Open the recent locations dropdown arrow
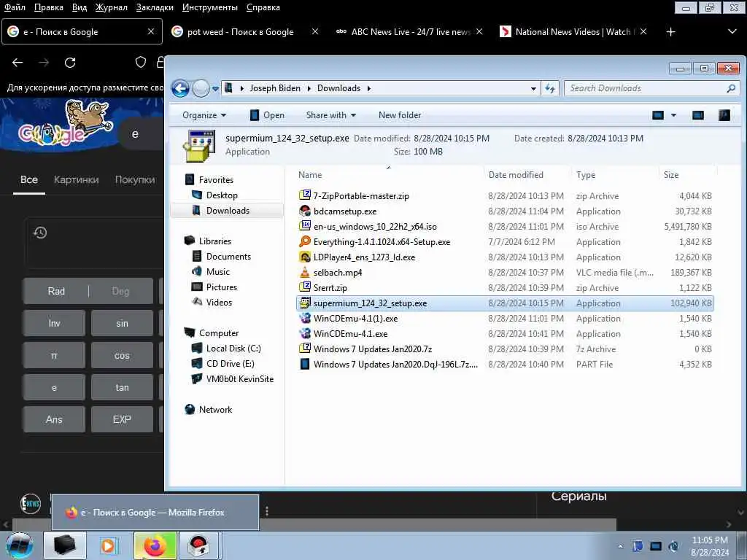Screen dimensions: 747x560 coord(215,88)
